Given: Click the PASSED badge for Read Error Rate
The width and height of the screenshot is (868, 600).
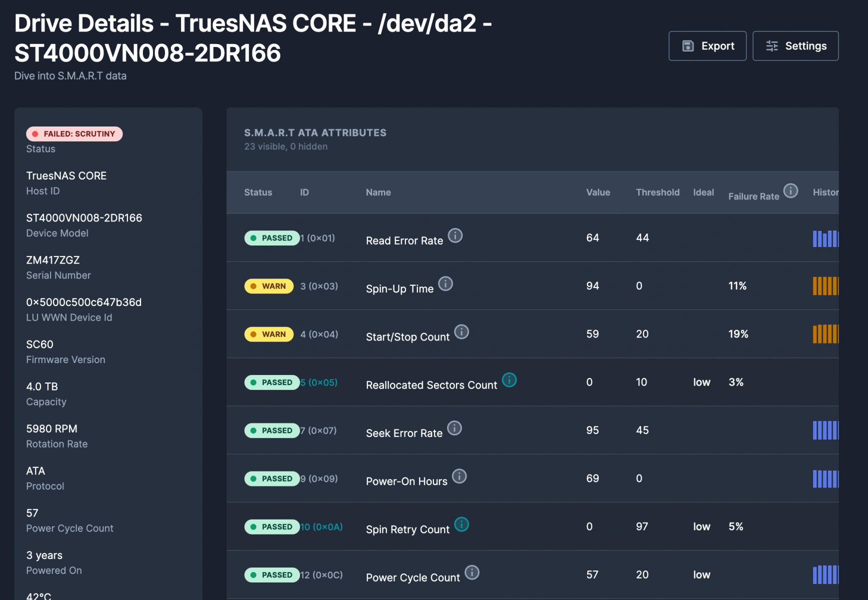Looking at the screenshot, I should click(x=272, y=238).
